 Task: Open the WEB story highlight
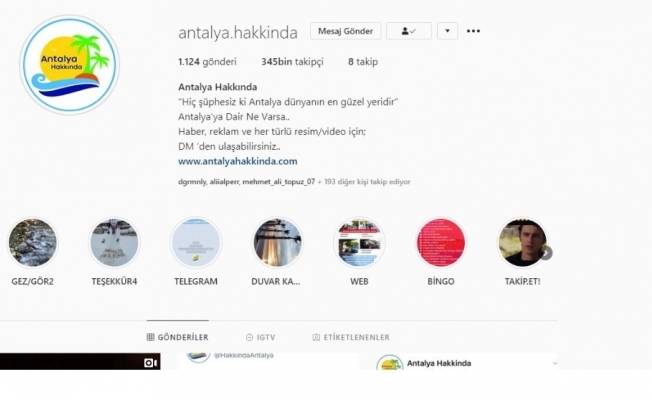359,243
